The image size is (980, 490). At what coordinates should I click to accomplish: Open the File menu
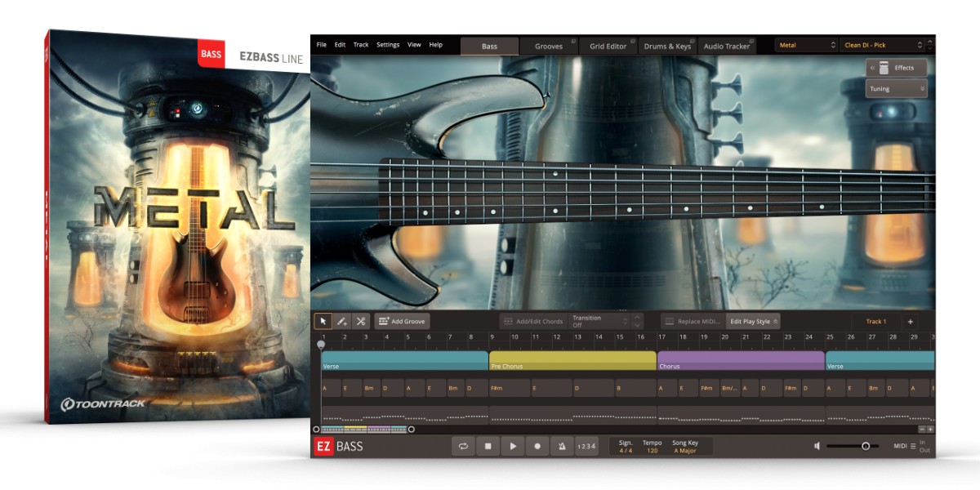(x=321, y=45)
